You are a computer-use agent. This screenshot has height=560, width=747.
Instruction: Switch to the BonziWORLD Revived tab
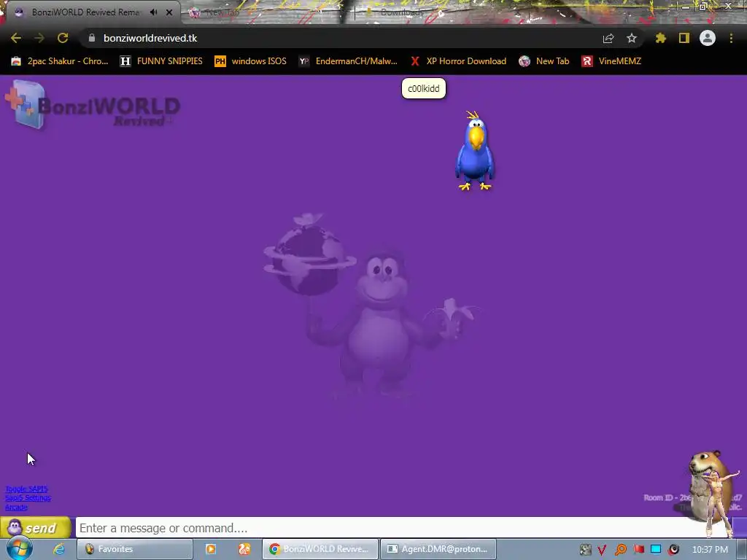(86, 12)
